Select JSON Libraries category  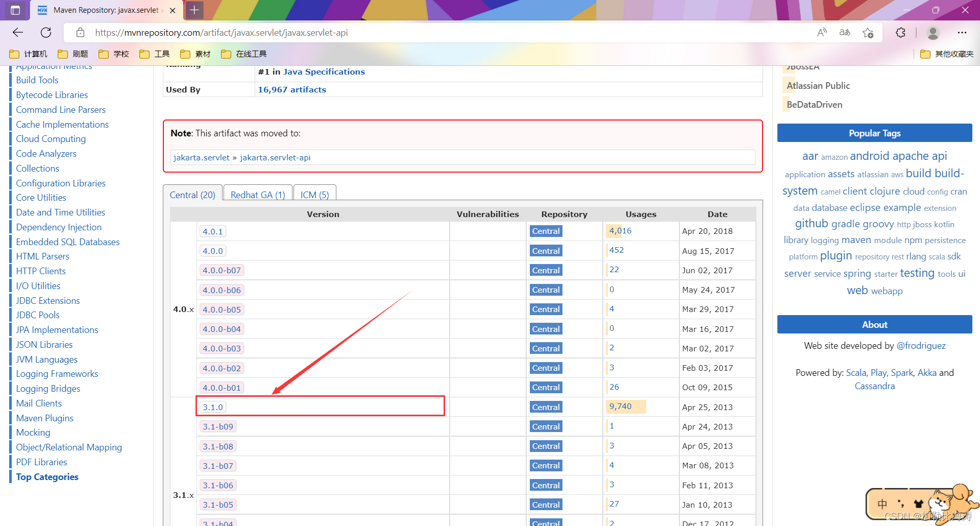[44, 345]
